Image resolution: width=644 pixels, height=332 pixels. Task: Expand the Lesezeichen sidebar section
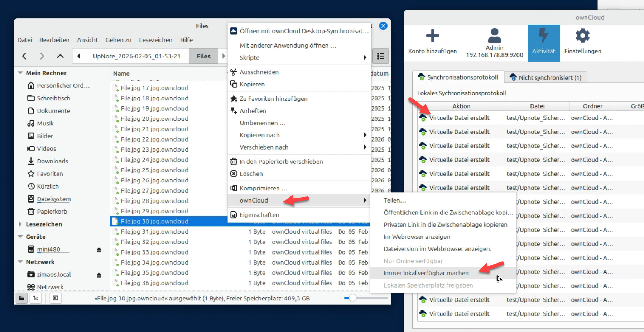pos(20,224)
